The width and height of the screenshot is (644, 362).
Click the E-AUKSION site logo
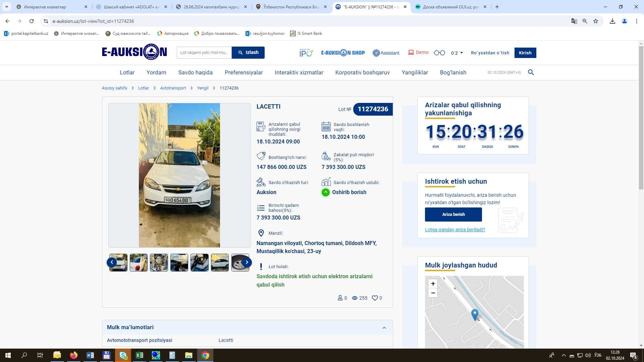point(134,52)
